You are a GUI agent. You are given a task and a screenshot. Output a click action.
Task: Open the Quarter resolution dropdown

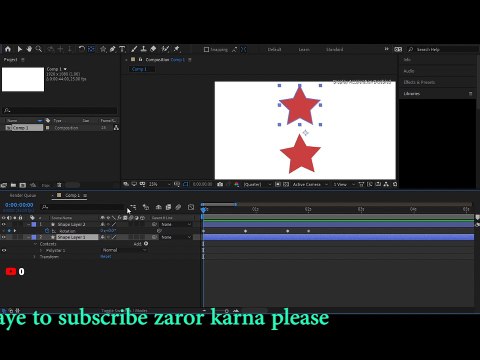click(x=257, y=184)
